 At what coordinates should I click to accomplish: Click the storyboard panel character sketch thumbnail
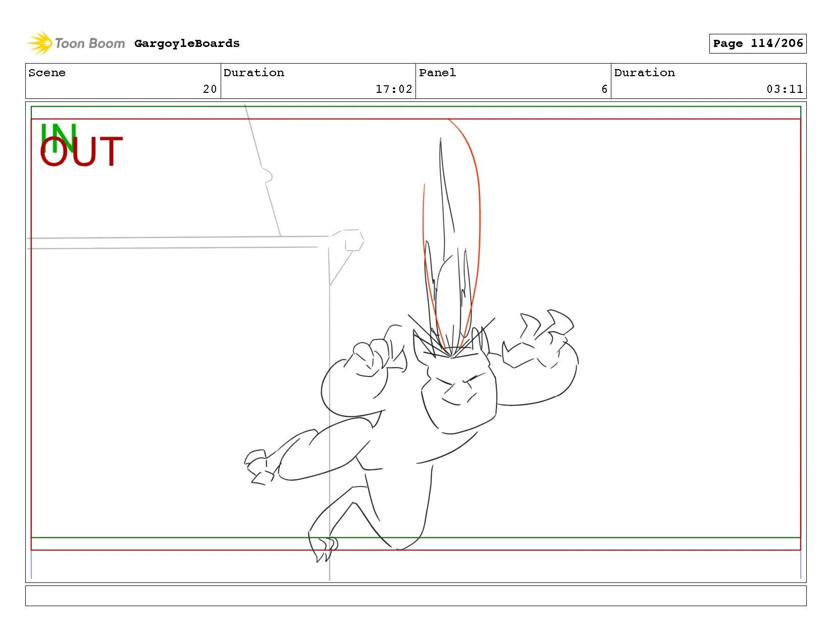point(415,342)
